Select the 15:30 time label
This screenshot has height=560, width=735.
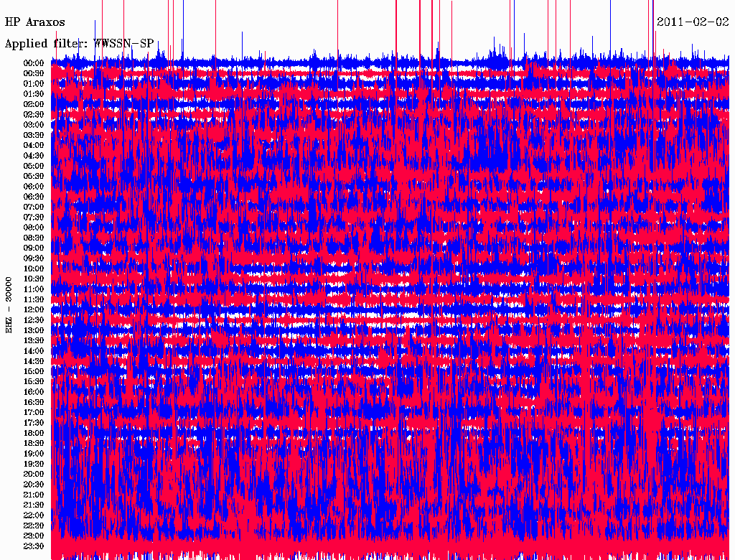click(x=34, y=381)
